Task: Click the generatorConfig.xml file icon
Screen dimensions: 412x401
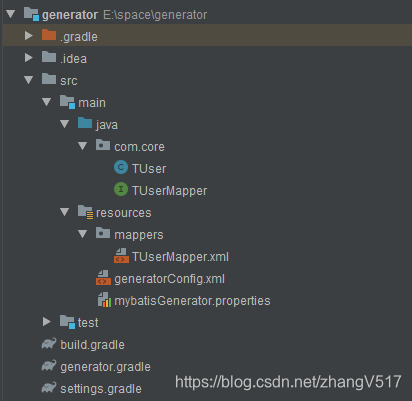Action: [103, 278]
